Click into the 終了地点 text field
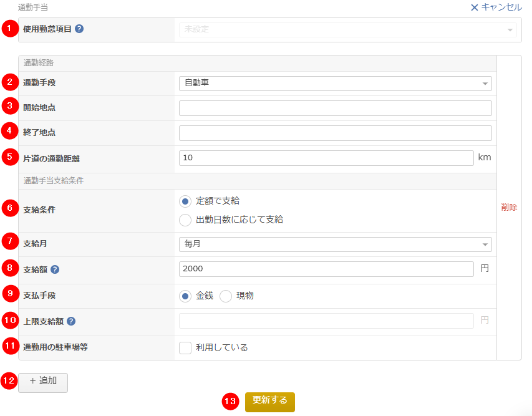 coord(335,133)
